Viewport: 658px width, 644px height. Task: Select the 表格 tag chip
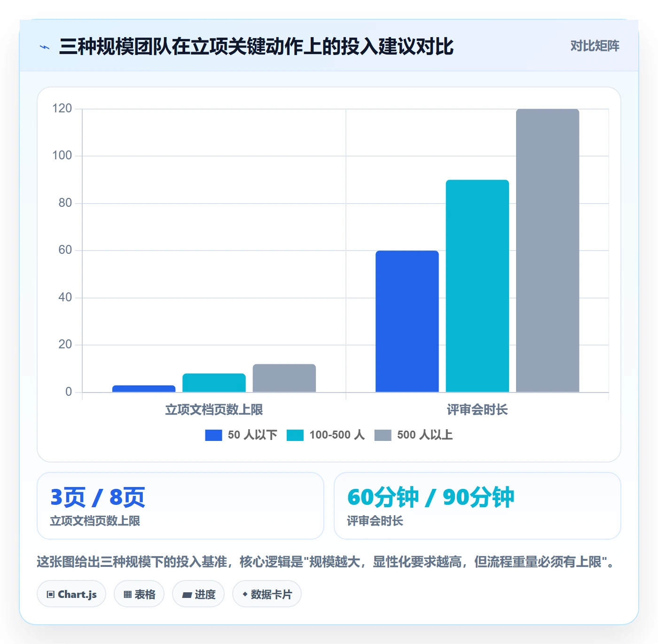[x=139, y=595]
